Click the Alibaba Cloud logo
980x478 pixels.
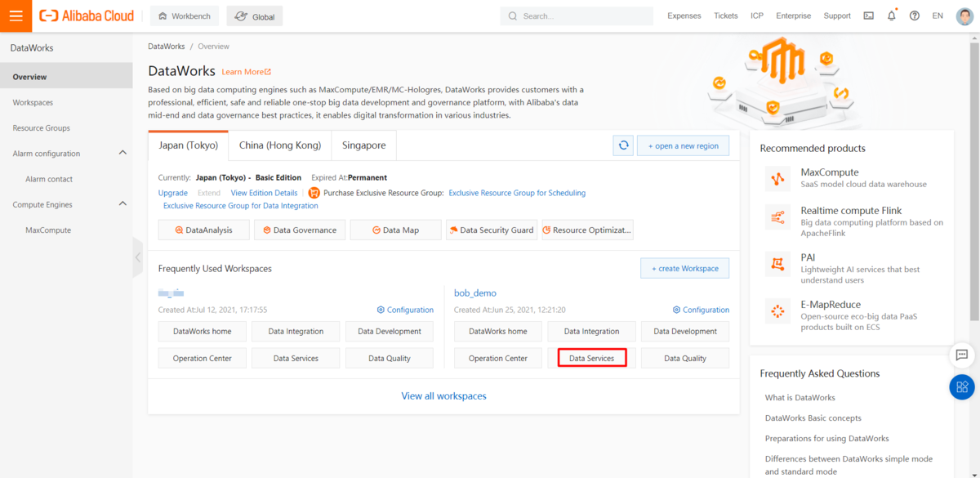(x=87, y=16)
